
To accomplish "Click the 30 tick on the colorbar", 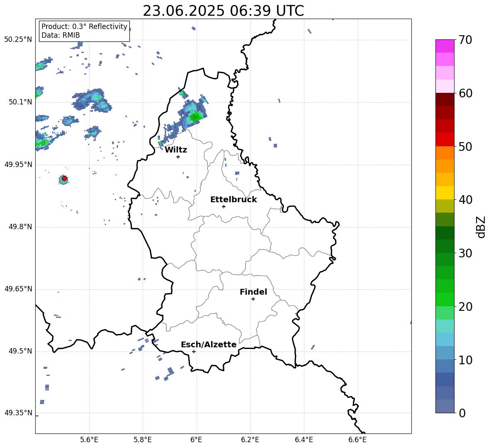I will click(x=465, y=253).
